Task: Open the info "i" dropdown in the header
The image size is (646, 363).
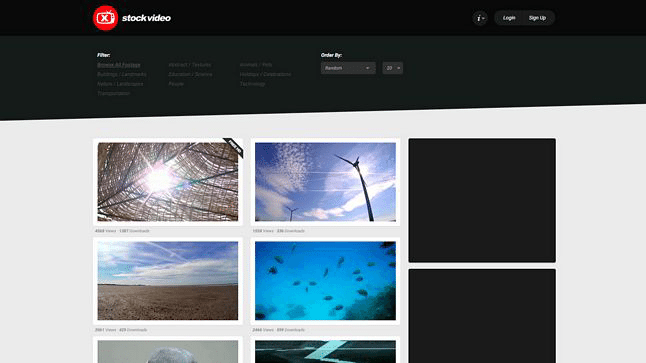Action: coord(480,18)
